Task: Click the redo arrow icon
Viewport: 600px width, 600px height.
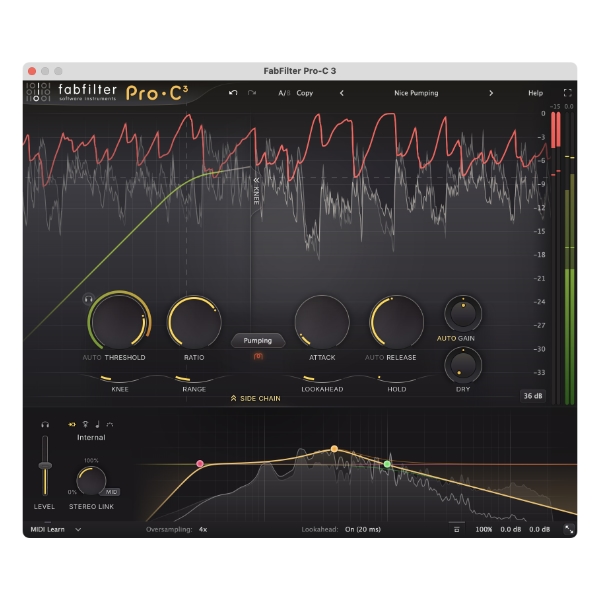Action: click(x=252, y=93)
